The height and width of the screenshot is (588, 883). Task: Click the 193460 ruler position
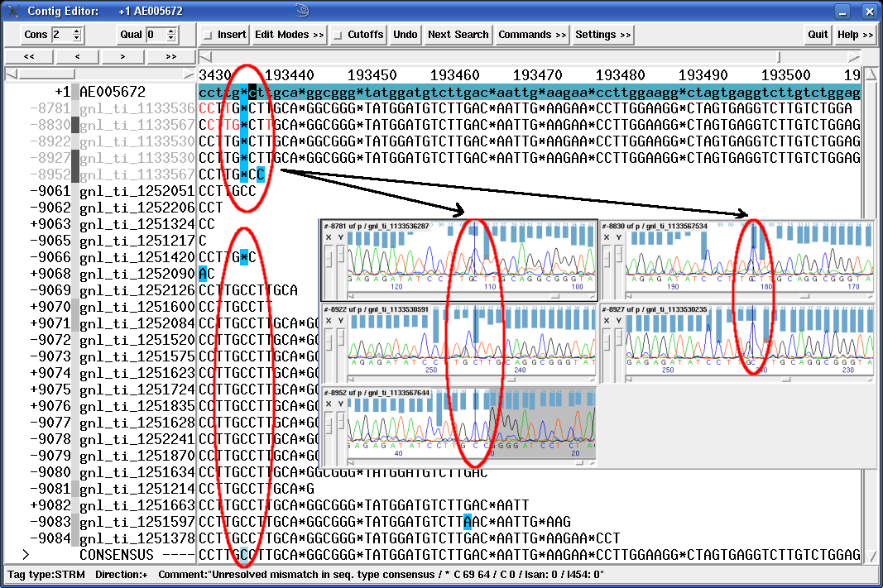pos(455,74)
